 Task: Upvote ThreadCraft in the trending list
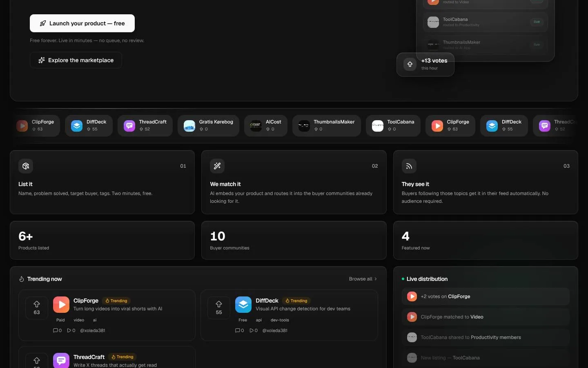click(x=37, y=361)
